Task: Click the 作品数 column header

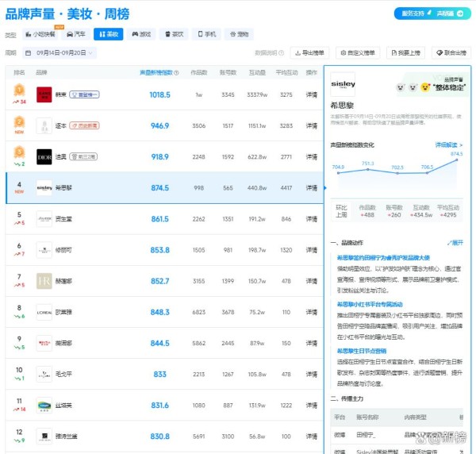Action: tap(199, 72)
